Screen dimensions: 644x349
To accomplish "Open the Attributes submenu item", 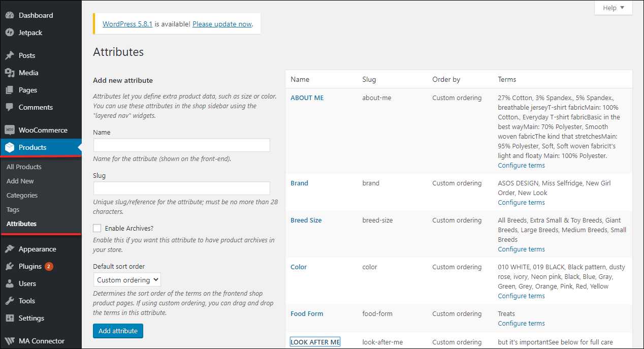I will [21, 224].
